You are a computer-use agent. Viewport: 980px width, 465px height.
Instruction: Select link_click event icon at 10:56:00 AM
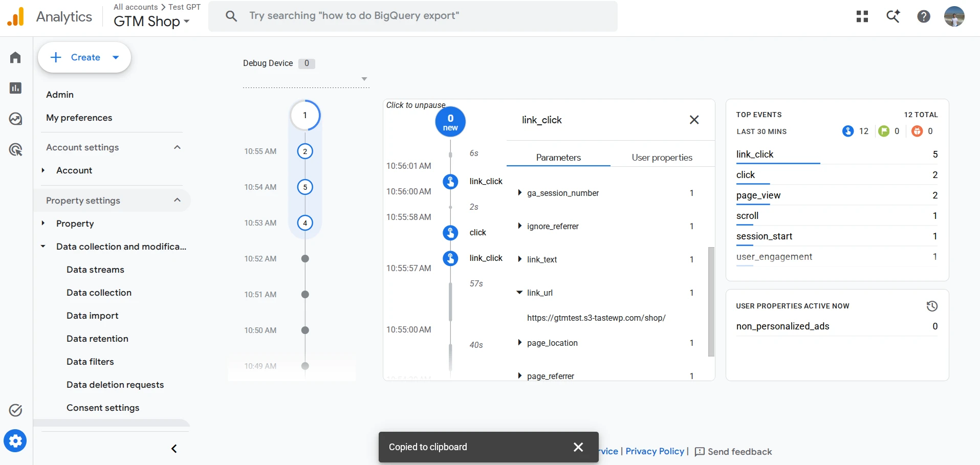pyautogui.click(x=450, y=182)
